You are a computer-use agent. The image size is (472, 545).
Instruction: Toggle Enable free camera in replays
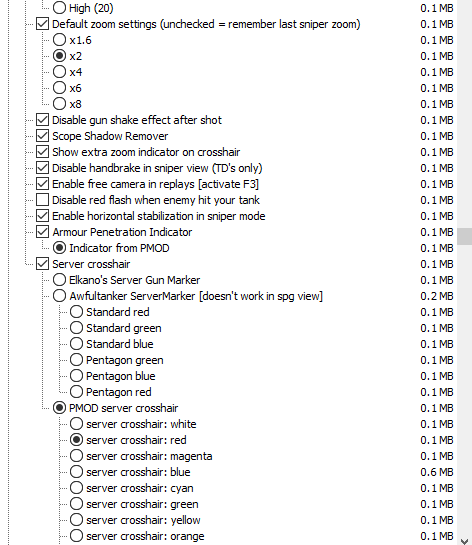point(42,184)
